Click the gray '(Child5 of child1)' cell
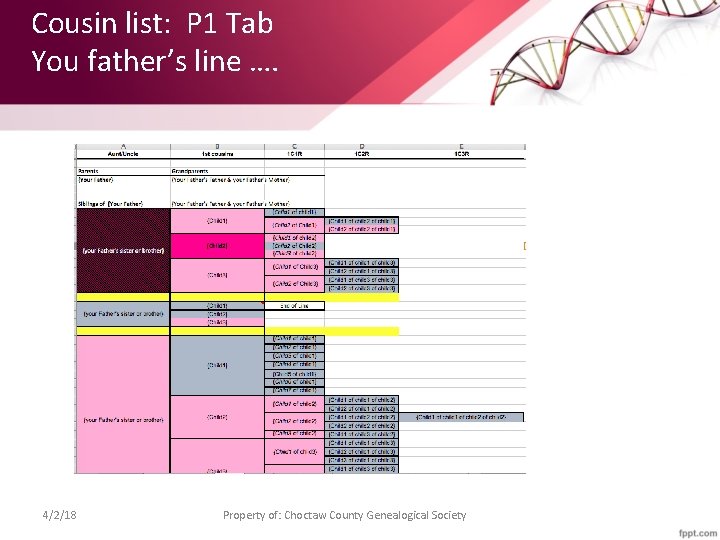Screen dimensions: 720x540 coord(294,374)
